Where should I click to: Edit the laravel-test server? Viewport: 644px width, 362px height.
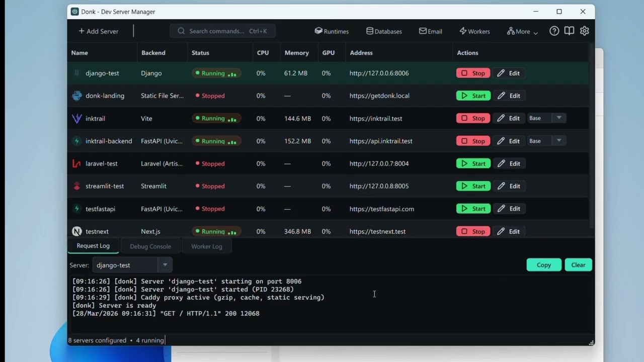[509, 163]
